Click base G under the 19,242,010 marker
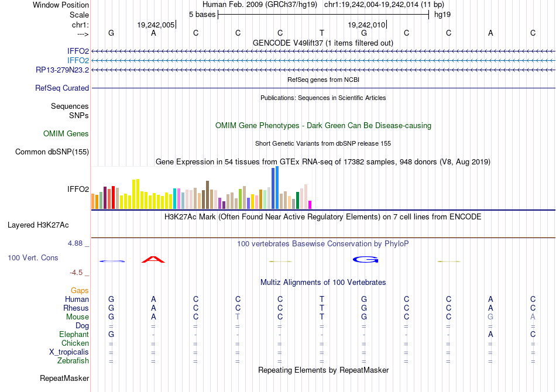556x392 pixels. [364, 33]
